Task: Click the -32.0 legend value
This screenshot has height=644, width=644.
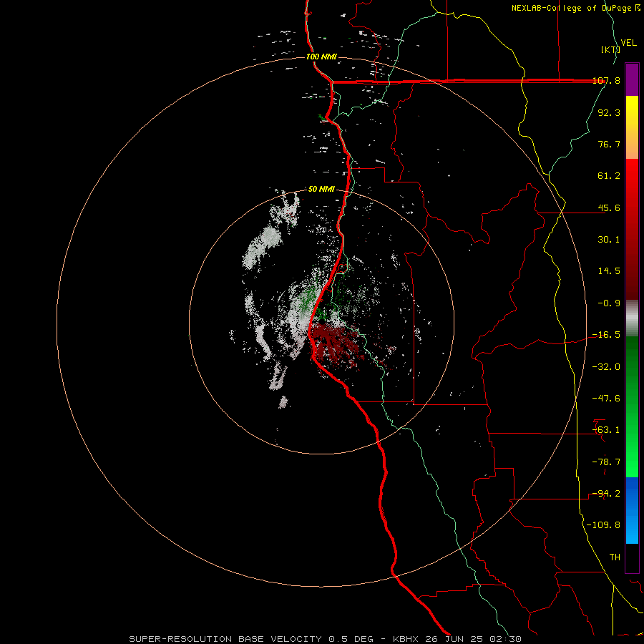Action: 606,367
